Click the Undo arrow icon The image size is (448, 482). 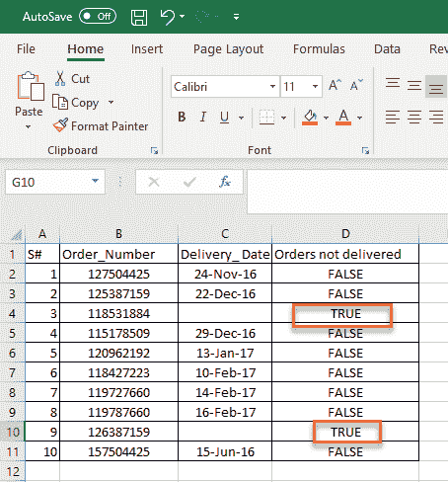(x=168, y=17)
